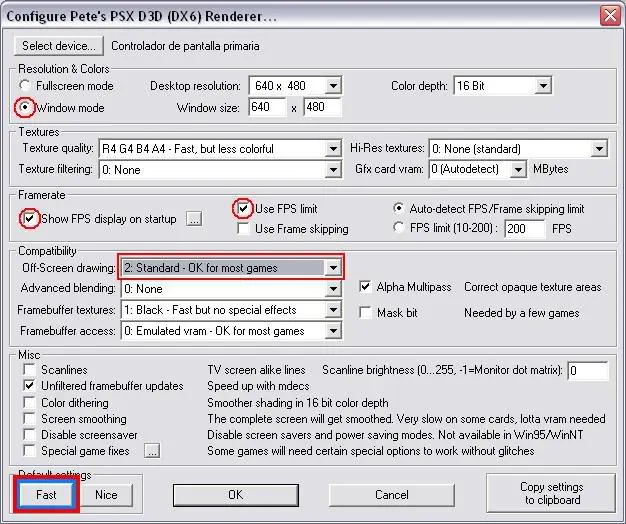Enable Special game fixes checkbox
The width and height of the screenshot is (626, 524).
point(29,451)
